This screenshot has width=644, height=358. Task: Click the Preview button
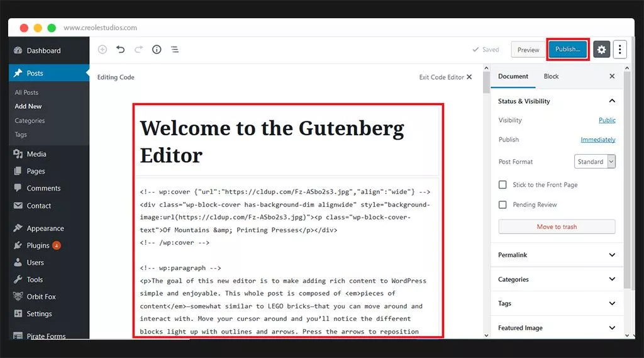pos(528,50)
